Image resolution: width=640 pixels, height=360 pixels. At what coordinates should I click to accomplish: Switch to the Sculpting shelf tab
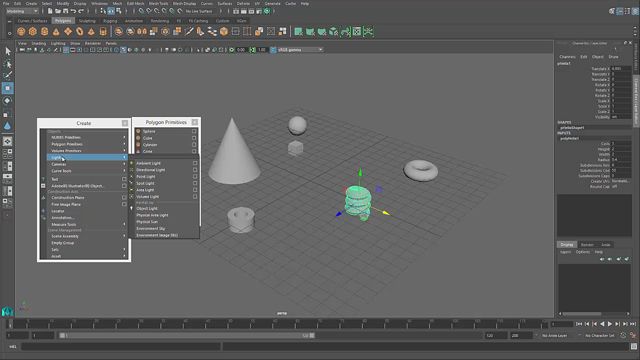(87, 21)
